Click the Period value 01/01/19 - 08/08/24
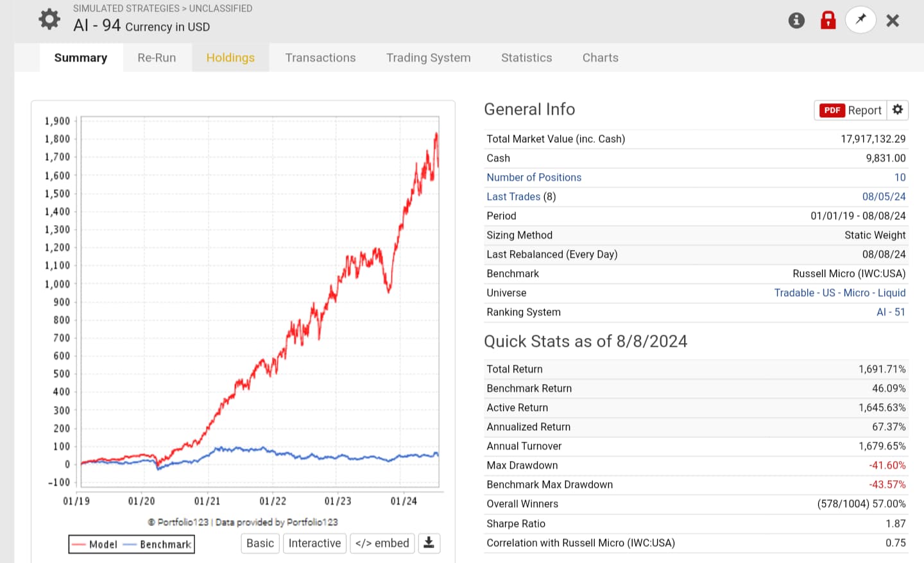Image resolution: width=924 pixels, height=563 pixels. pyautogui.click(x=859, y=216)
